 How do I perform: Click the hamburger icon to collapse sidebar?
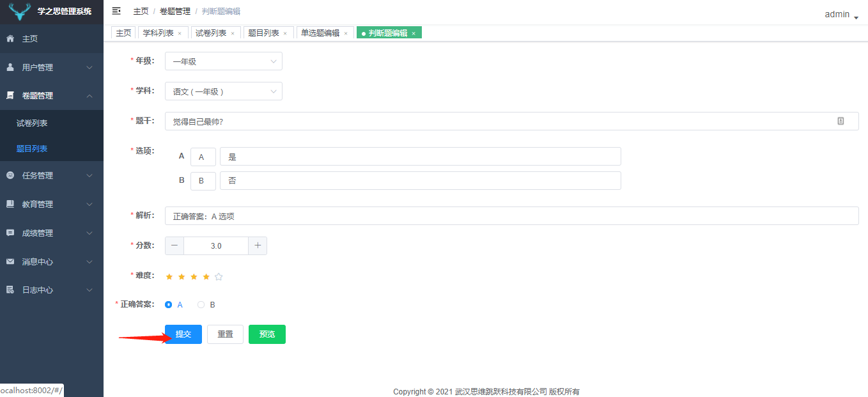116,11
